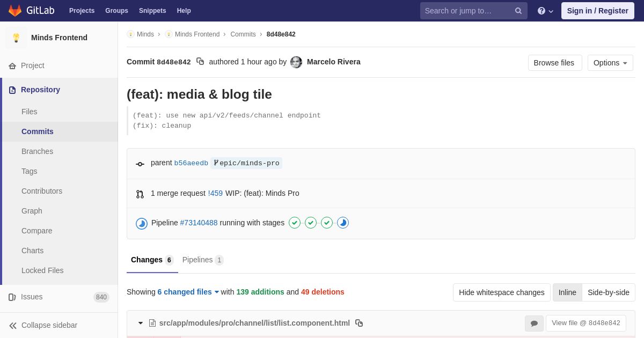Click Sign in / Register button
This screenshot has width=644, height=338.
click(x=598, y=11)
